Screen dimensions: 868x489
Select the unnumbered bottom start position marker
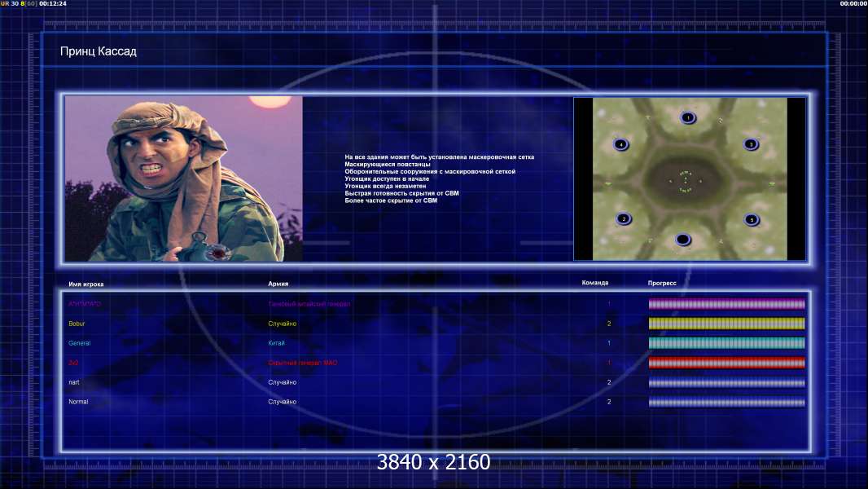pos(683,240)
